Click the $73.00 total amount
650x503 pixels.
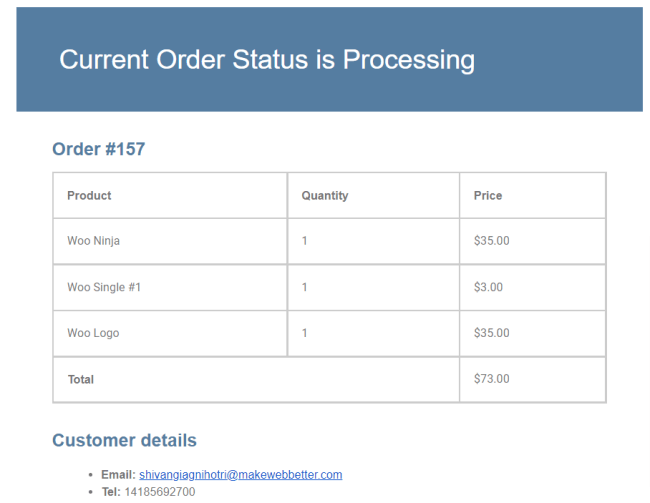(x=491, y=379)
